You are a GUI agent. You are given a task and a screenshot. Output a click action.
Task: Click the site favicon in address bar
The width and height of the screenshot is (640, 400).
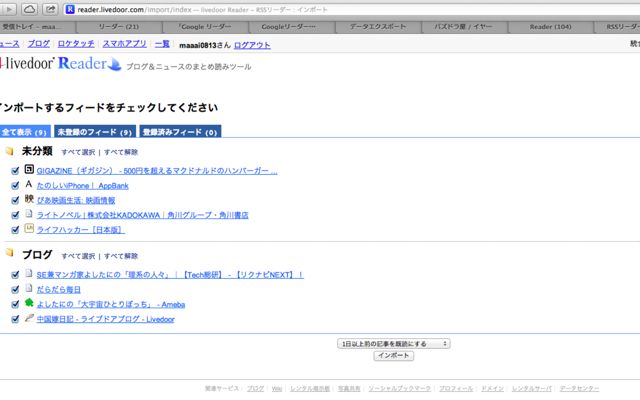pos(70,9)
